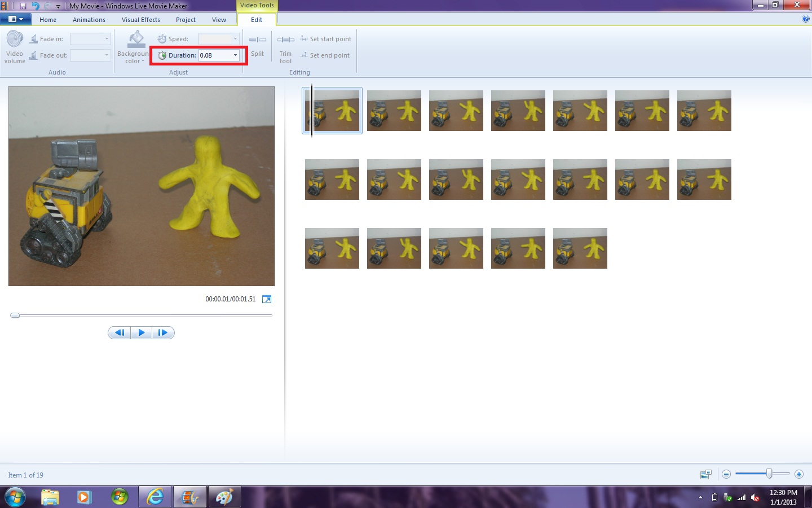Click the network signal tray icon
The height and width of the screenshot is (508, 812).
coord(742,498)
